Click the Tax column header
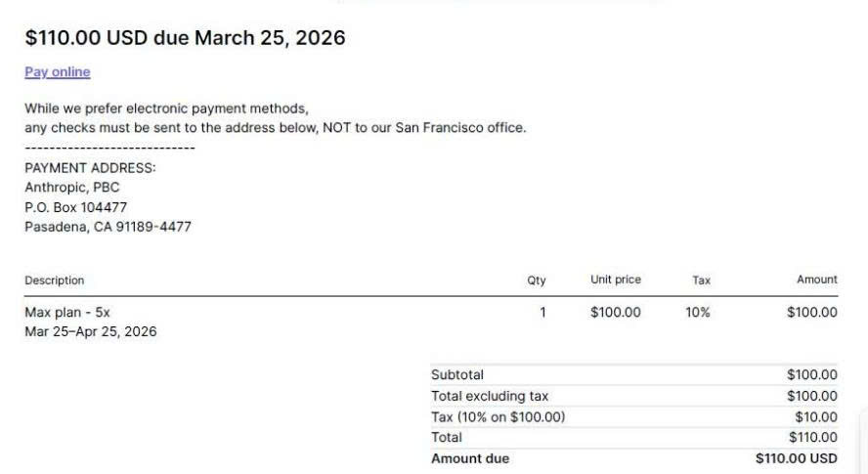The height and width of the screenshot is (474, 868). [702, 280]
